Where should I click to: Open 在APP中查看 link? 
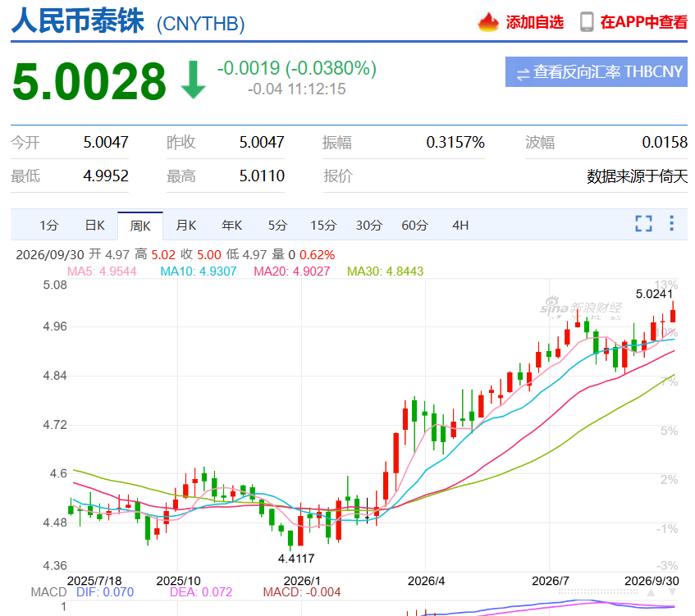point(643,22)
